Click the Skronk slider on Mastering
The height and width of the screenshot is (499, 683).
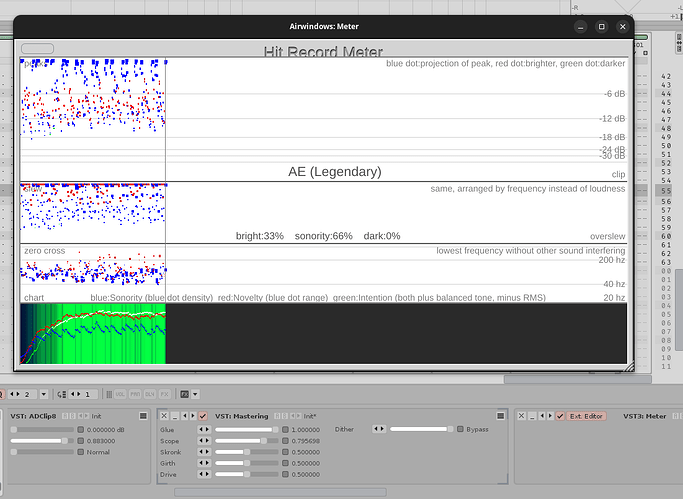(247, 452)
